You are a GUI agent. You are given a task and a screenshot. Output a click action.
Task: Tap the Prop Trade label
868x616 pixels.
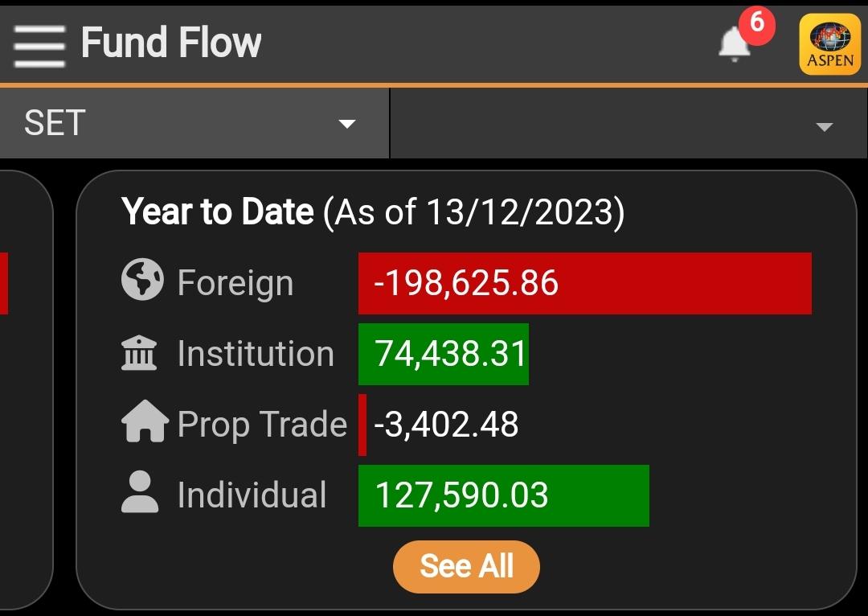262,425
